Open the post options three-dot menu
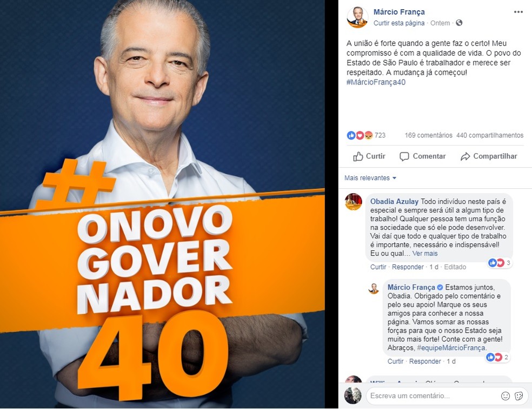 [x=518, y=12]
